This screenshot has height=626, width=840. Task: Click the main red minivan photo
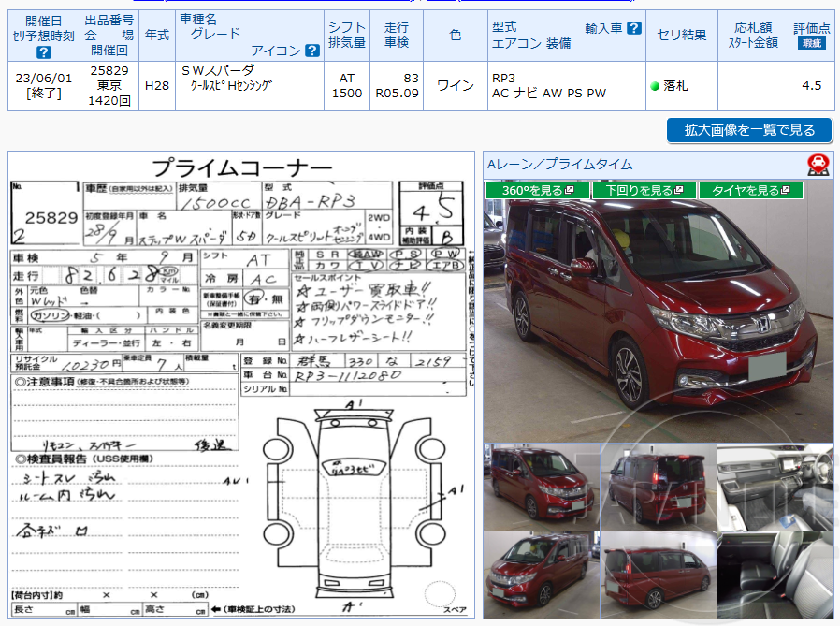[x=659, y=318]
